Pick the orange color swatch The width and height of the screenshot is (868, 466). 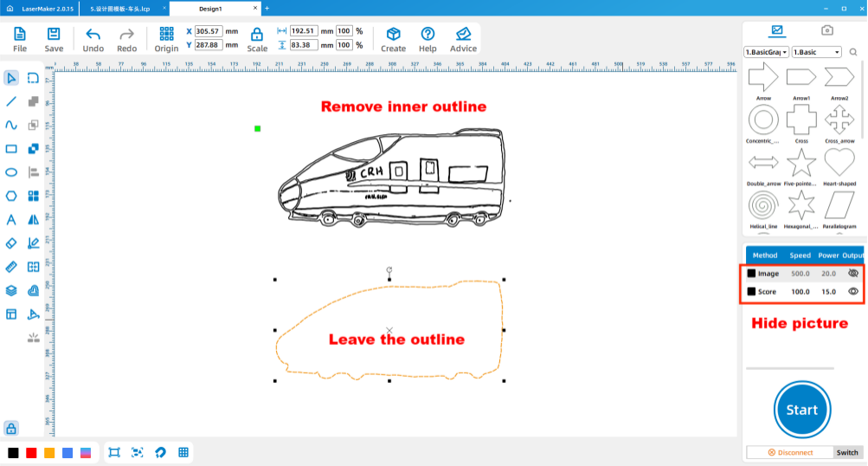tap(49, 453)
